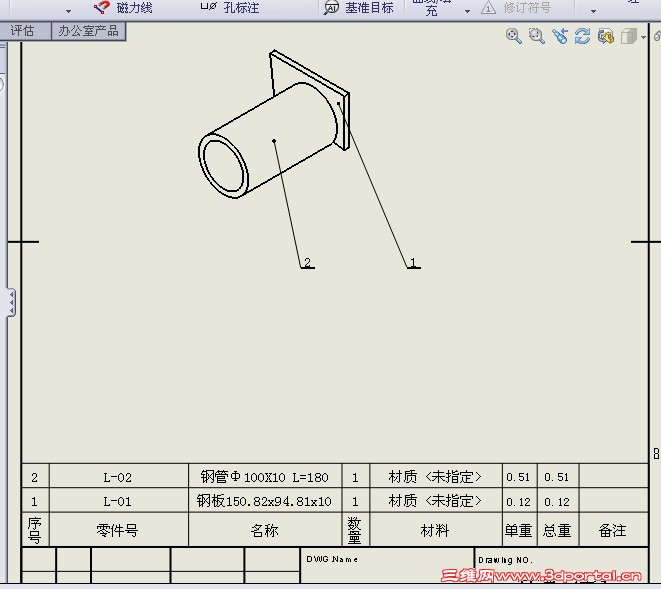Click header cell 总重

click(558, 530)
